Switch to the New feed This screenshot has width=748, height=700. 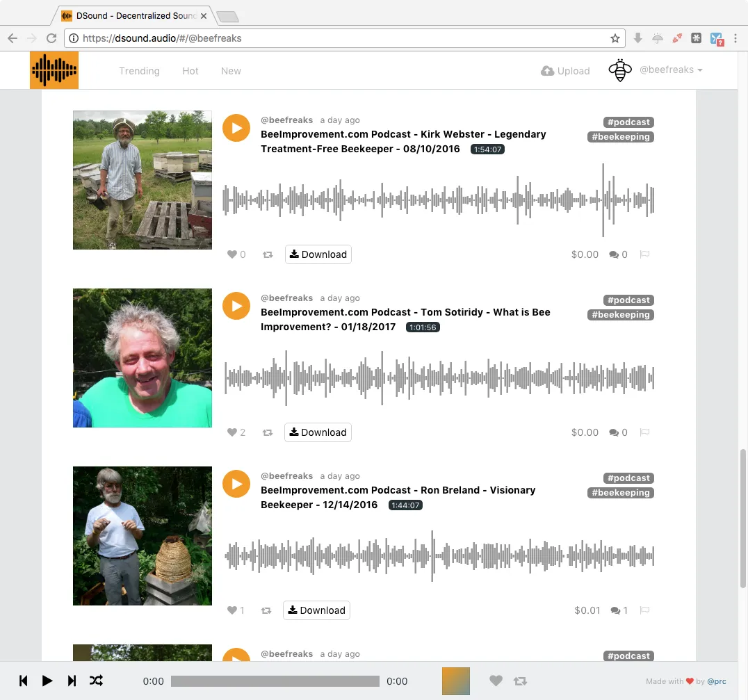pos(231,71)
